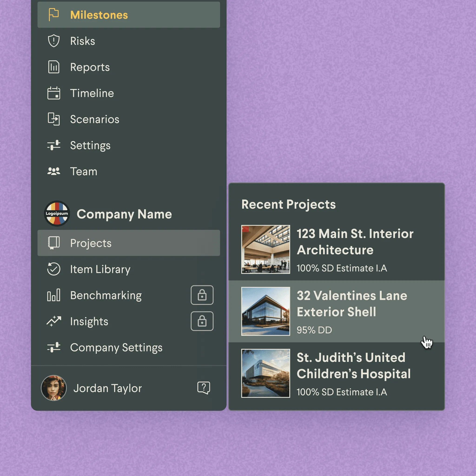Switch to the Projects section
Screen dimensions: 476x476
tap(91, 243)
